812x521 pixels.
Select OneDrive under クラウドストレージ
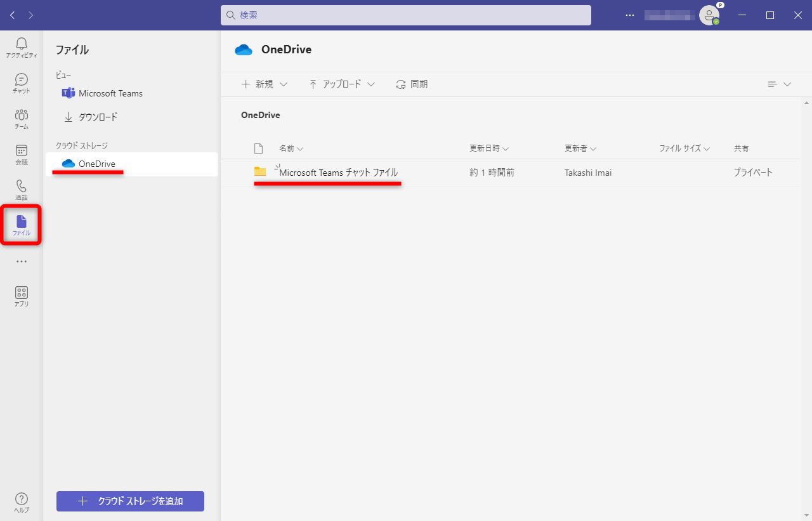tap(98, 164)
